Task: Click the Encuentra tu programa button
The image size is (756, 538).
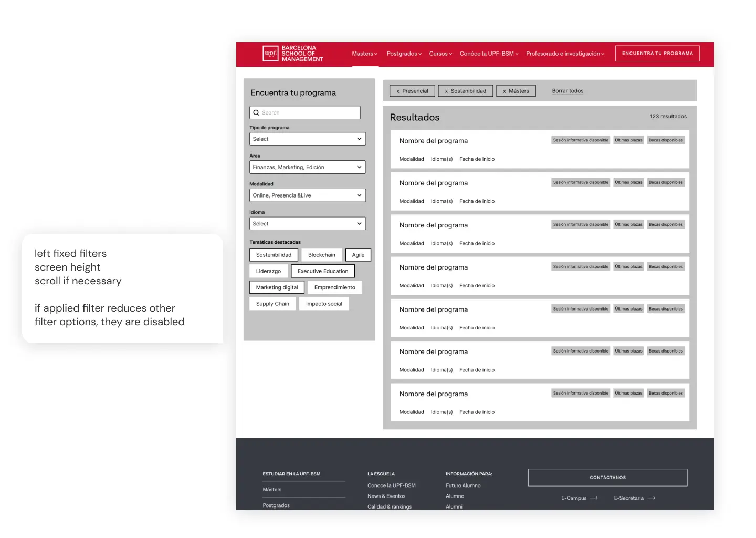Action: 657,54
